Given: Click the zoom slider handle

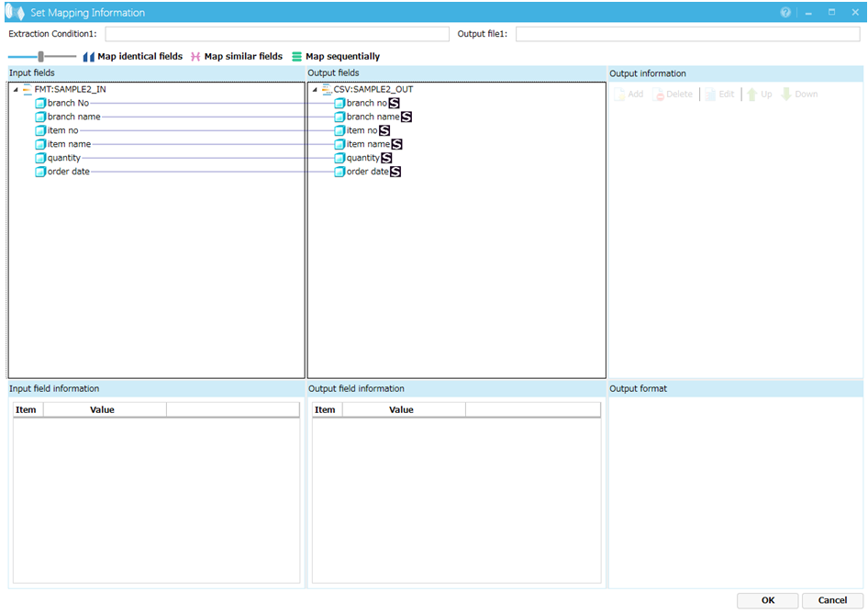Looking at the screenshot, I should tap(41, 57).
